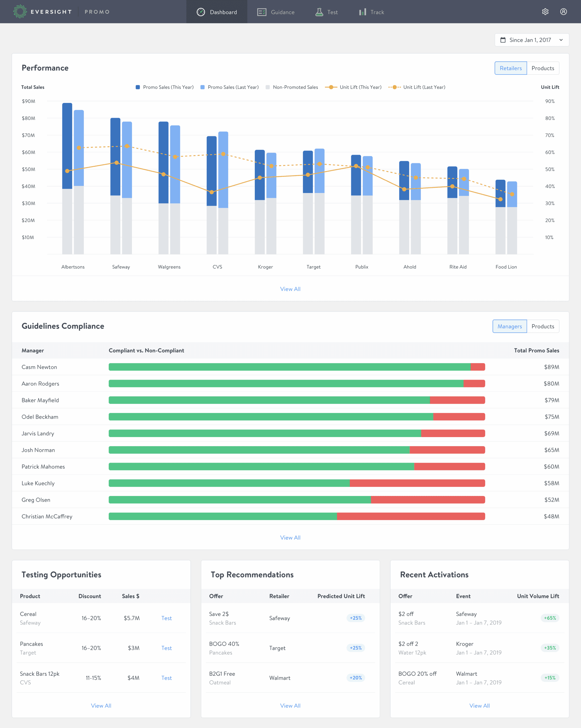Click View All under Guidelines Compliance

pos(290,537)
